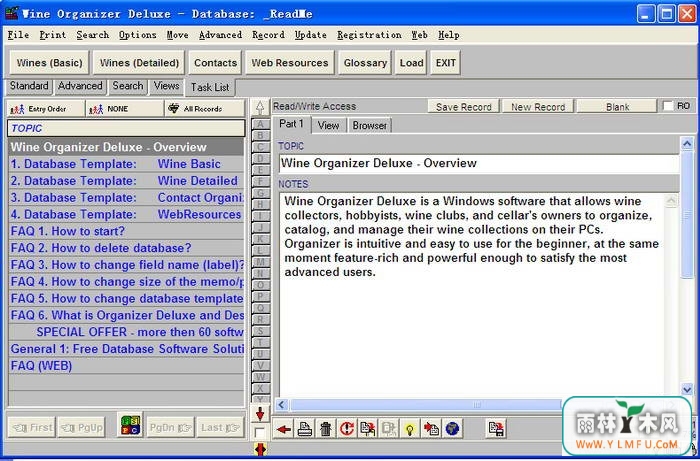The width and height of the screenshot is (700, 461).
Task: Click left arrow of horizontal scrollbar
Action: click(282, 405)
